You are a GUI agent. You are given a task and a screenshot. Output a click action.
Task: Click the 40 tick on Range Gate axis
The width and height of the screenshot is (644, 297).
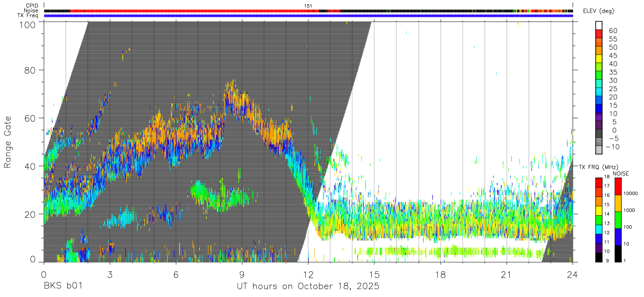[30, 166]
